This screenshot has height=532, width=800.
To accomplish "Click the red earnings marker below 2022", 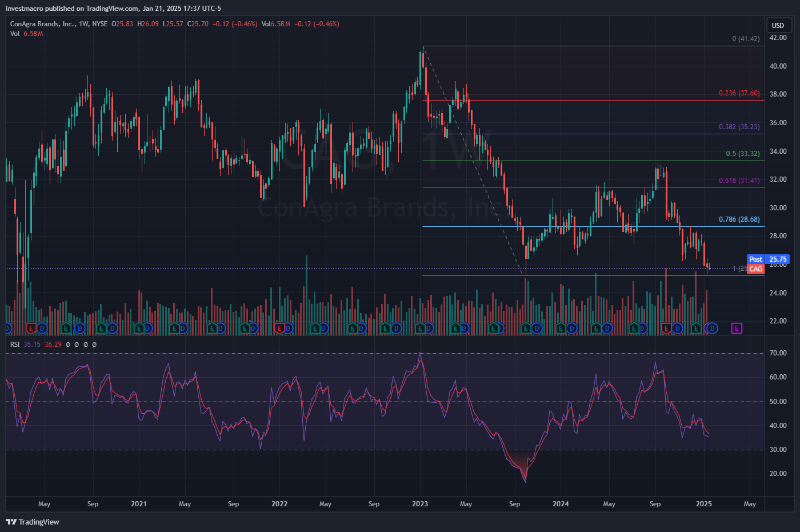I will [x=279, y=328].
